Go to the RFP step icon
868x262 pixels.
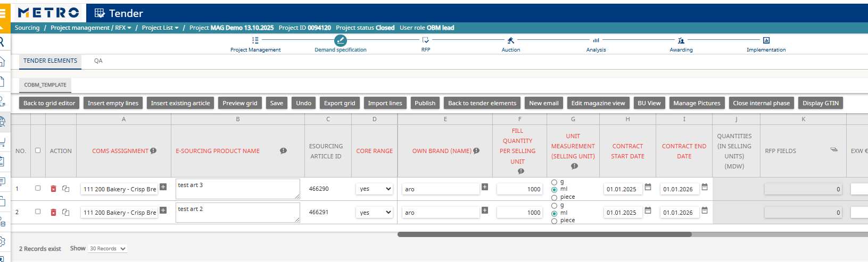[426, 40]
